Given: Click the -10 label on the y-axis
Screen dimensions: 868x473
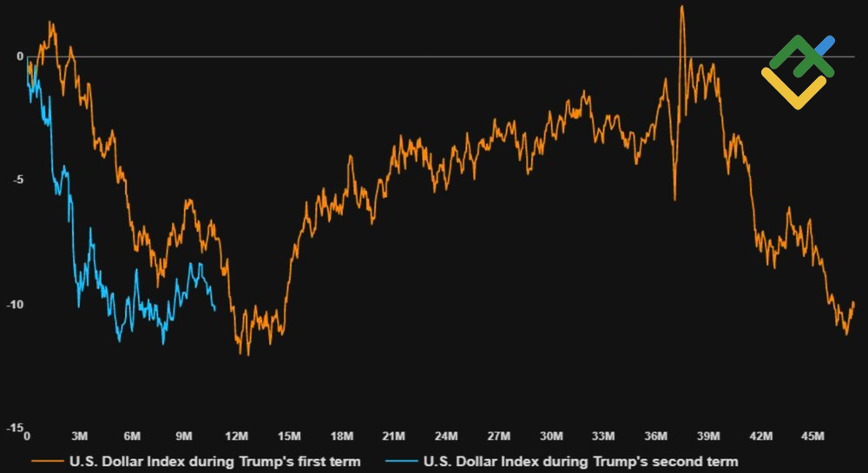Looking at the screenshot, I should click(x=15, y=305).
